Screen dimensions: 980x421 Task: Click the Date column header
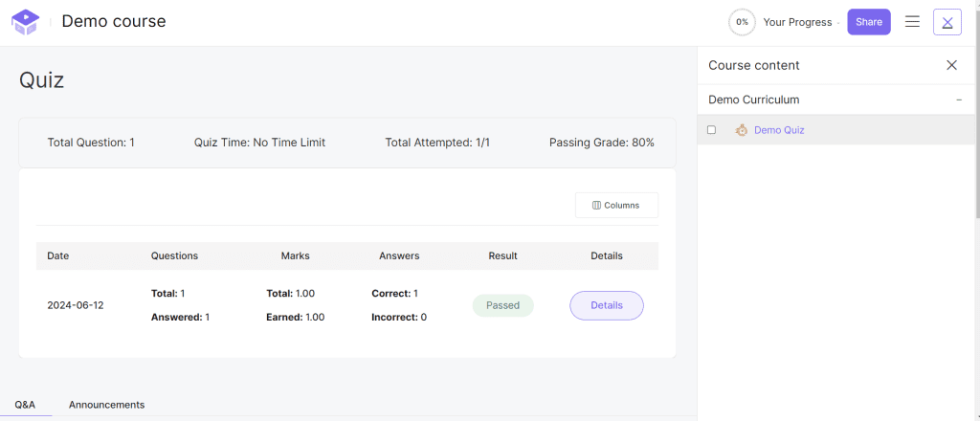[x=58, y=255]
